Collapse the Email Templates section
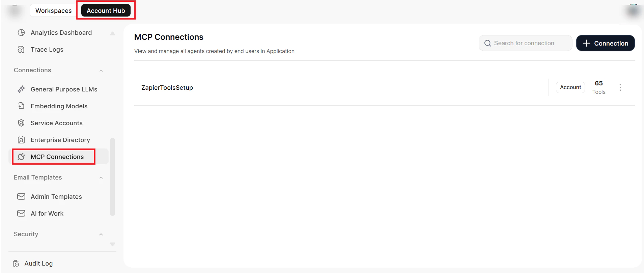The width and height of the screenshot is (644, 273). (101, 178)
